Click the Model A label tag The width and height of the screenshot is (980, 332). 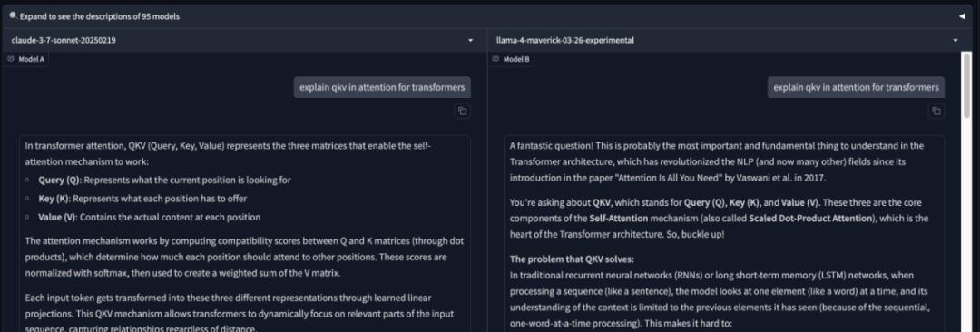25,59
